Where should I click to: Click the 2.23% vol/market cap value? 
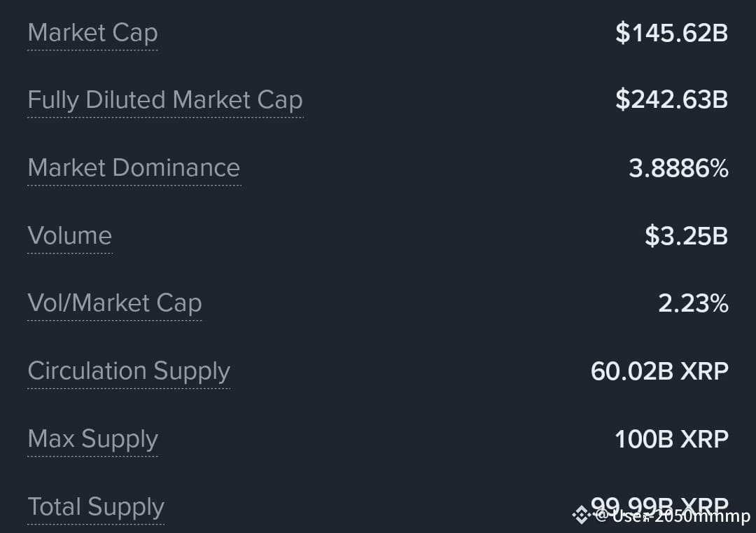(x=693, y=304)
